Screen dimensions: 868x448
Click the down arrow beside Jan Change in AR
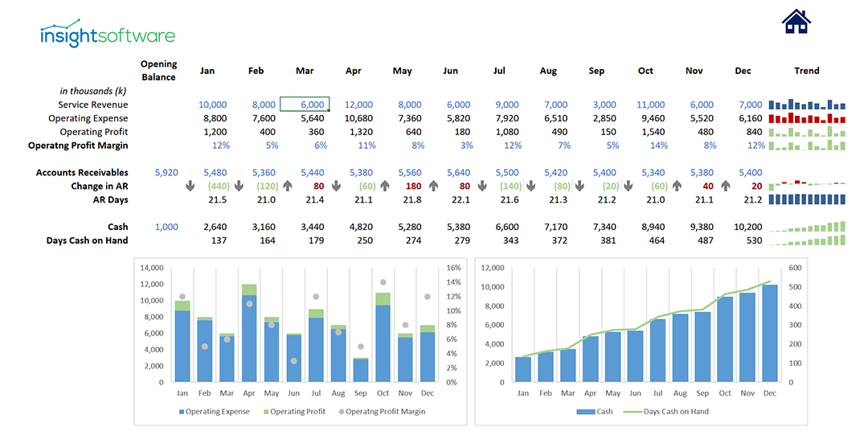190,186
